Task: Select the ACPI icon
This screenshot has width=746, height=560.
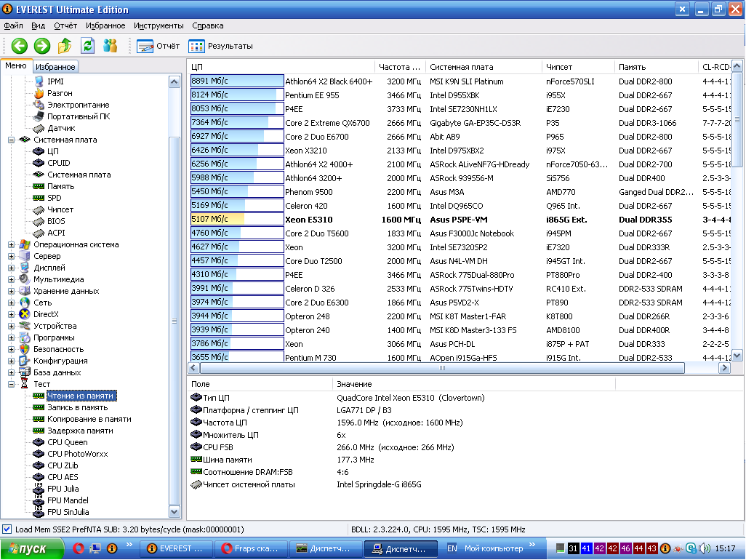Action: (39, 233)
